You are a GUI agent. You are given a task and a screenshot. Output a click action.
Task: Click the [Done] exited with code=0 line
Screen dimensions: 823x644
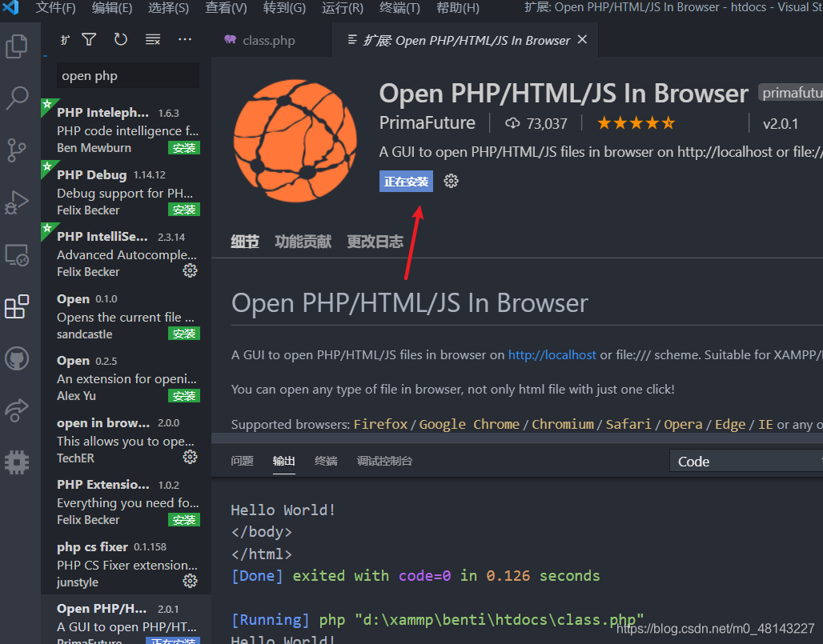click(x=416, y=576)
